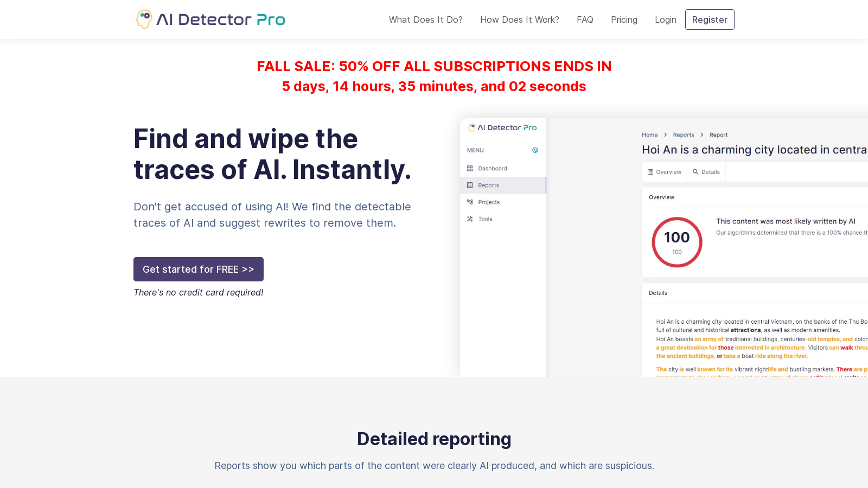Click 'Get started for FREE >>' button
This screenshot has width=868, height=488.
click(x=198, y=269)
